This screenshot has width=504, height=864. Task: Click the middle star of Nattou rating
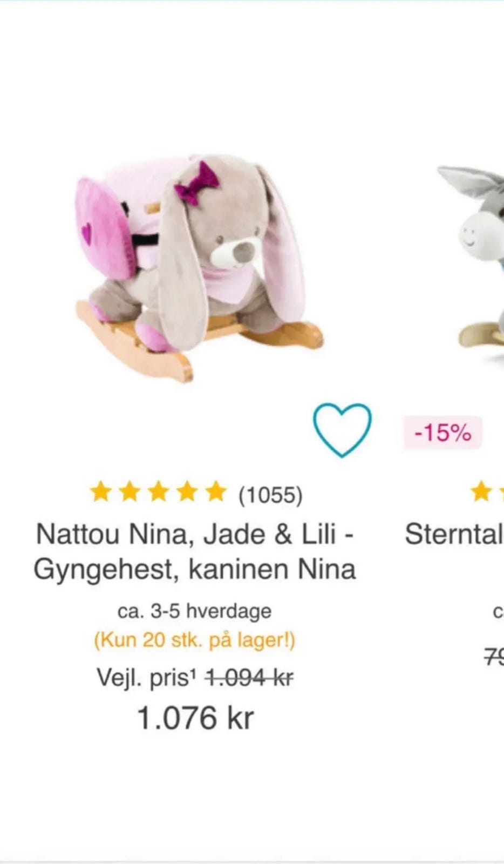(159, 492)
